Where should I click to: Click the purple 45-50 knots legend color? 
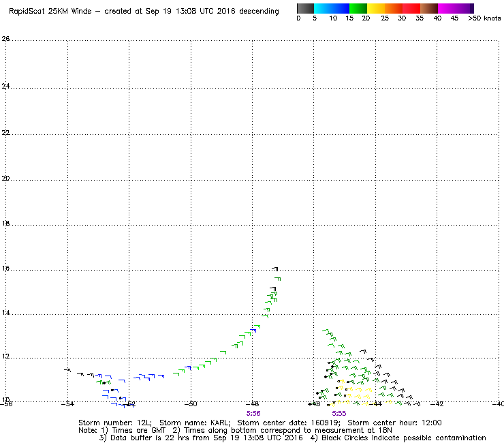[464, 8]
